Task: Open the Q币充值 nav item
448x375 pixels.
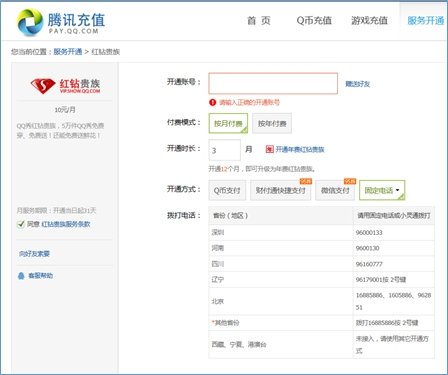Action: 314,21
